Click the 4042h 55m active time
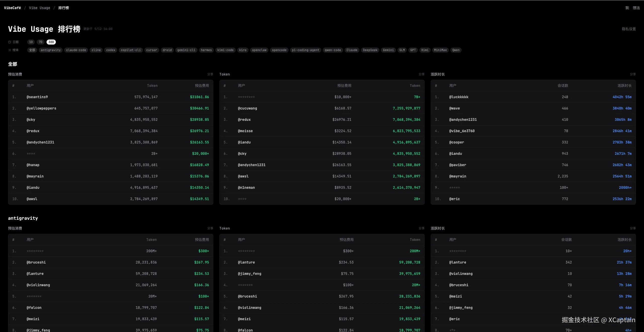644x332 pixels. click(x=622, y=97)
